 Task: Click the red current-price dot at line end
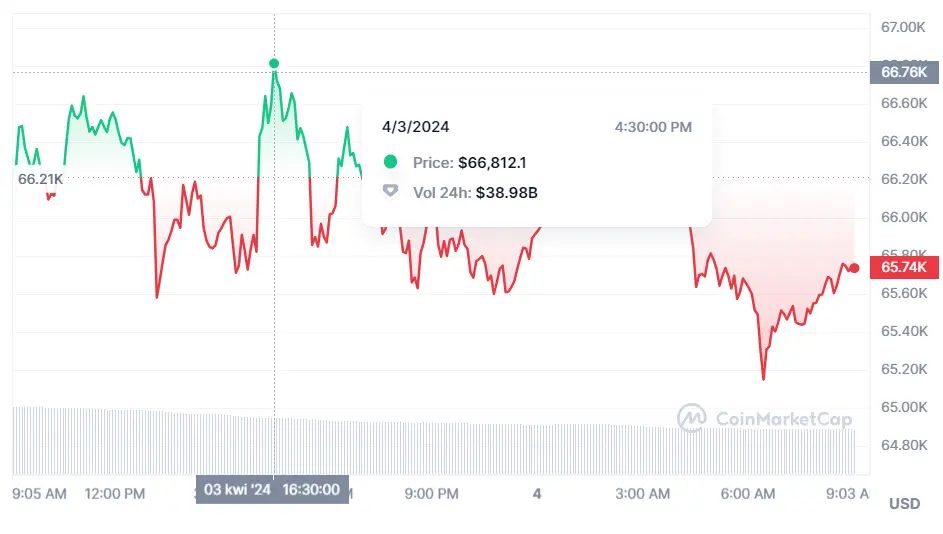coord(854,268)
